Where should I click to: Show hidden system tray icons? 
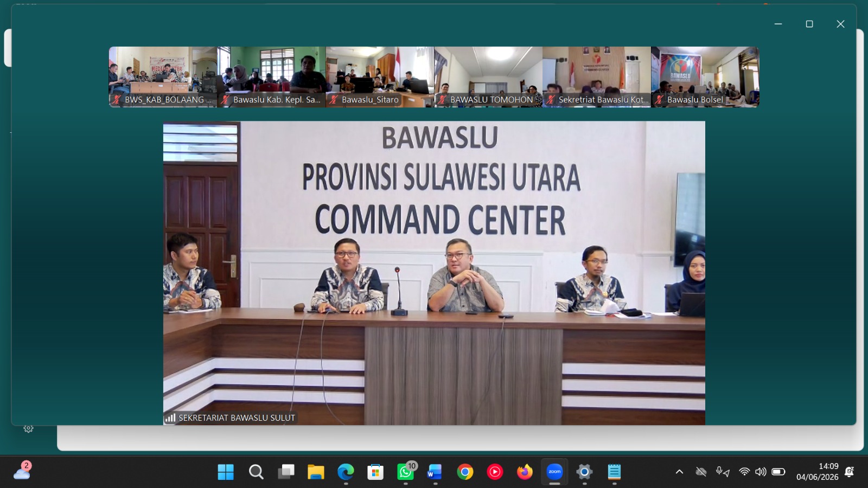(x=679, y=472)
